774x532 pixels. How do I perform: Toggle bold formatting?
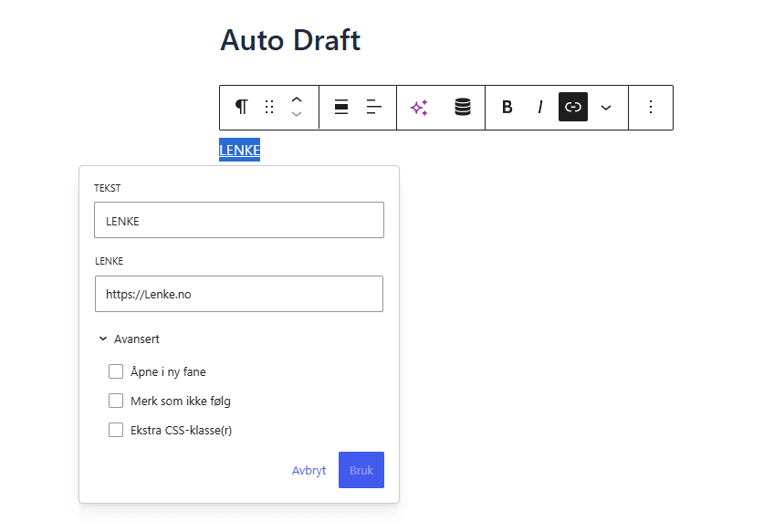click(507, 107)
